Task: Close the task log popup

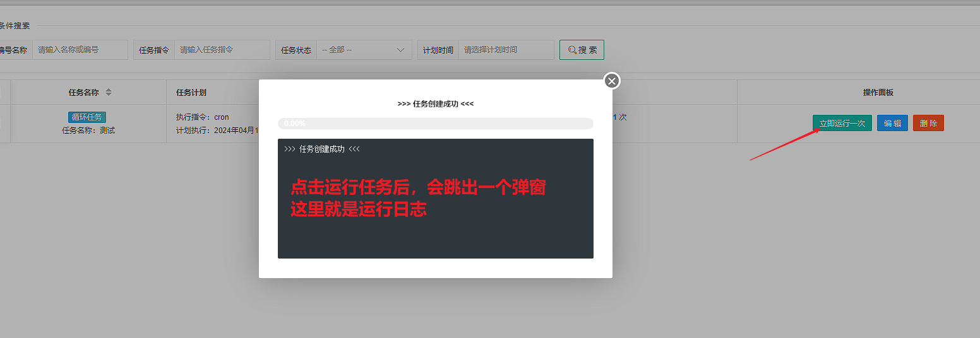Action: pyautogui.click(x=612, y=81)
